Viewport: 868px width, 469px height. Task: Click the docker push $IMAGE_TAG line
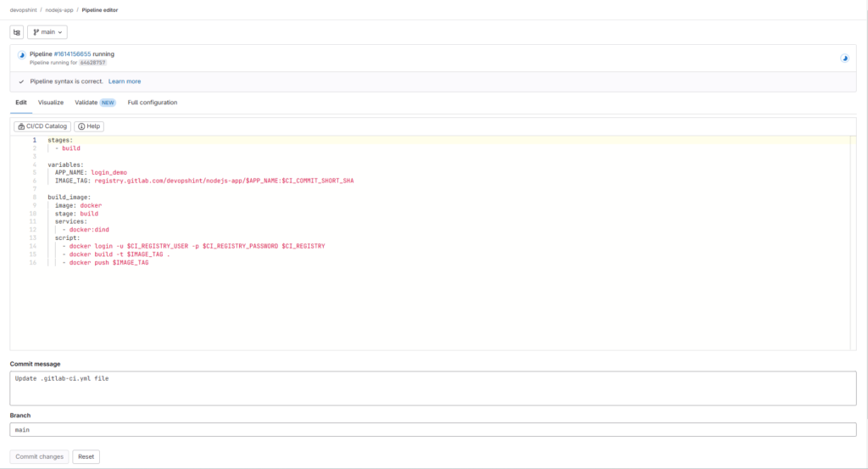(x=105, y=262)
